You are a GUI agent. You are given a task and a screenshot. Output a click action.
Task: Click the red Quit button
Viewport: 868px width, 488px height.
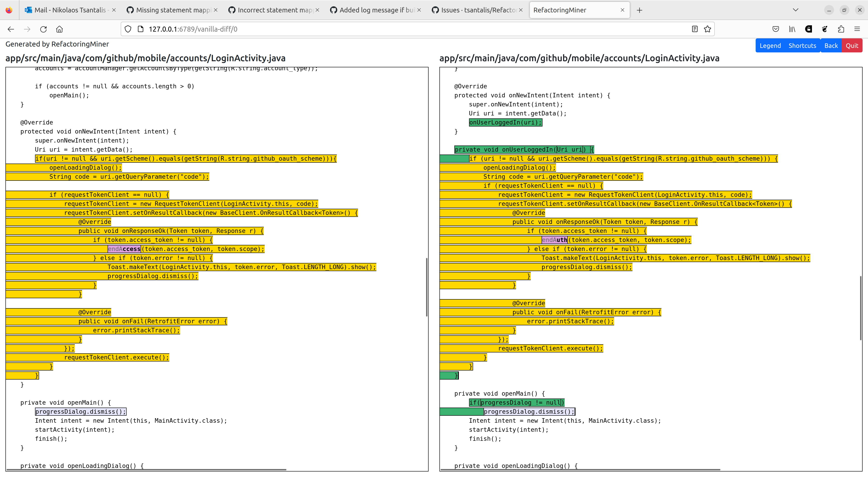pyautogui.click(x=852, y=46)
